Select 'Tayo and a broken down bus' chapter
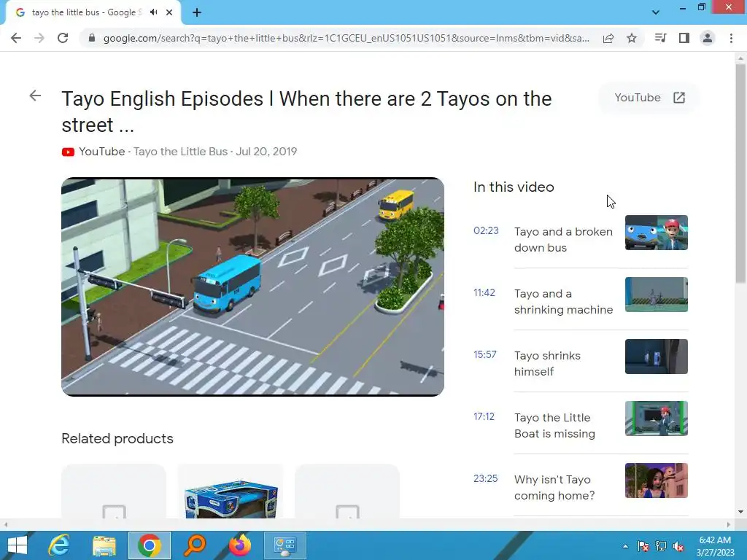 pos(563,239)
